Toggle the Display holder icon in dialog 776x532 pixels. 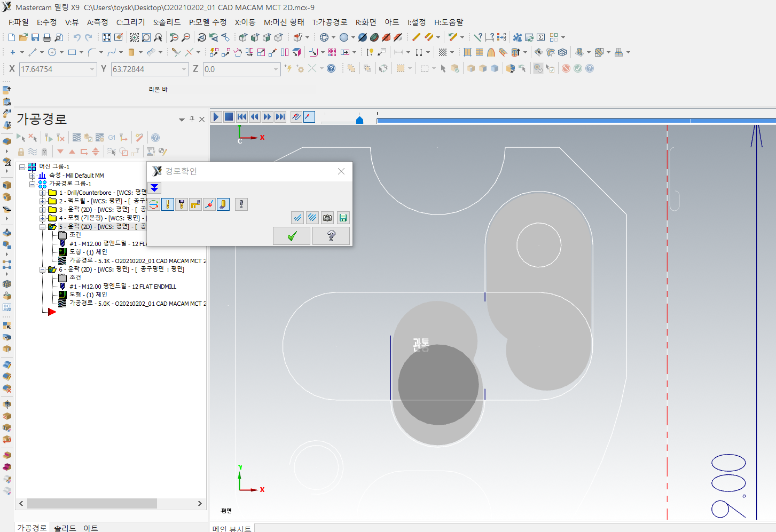coord(182,204)
